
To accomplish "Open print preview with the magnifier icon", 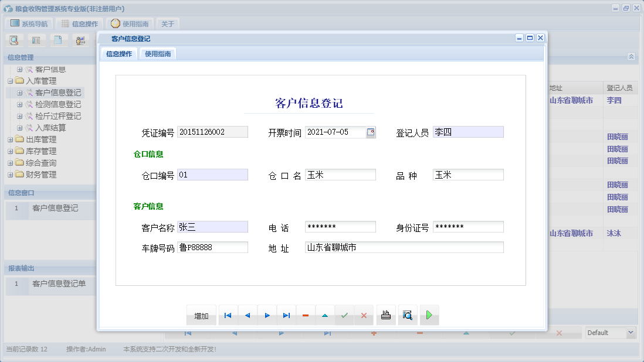I will pyautogui.click(x=407, y=315).
